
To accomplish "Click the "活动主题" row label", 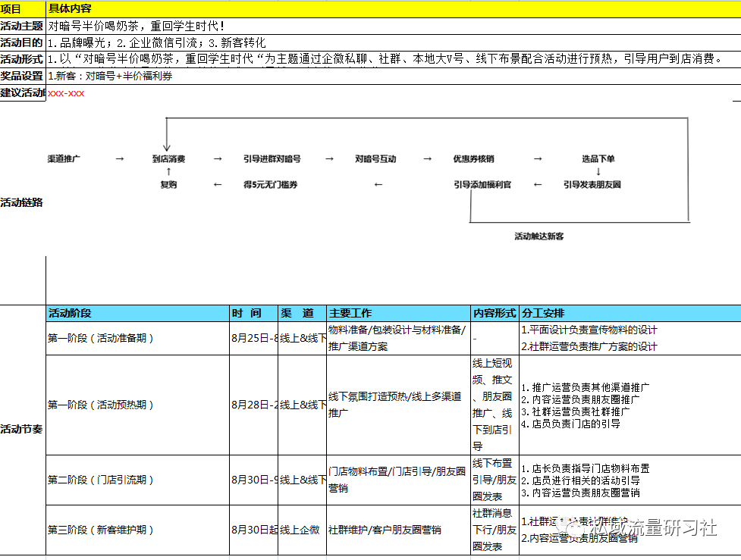I will pos(23,26).
